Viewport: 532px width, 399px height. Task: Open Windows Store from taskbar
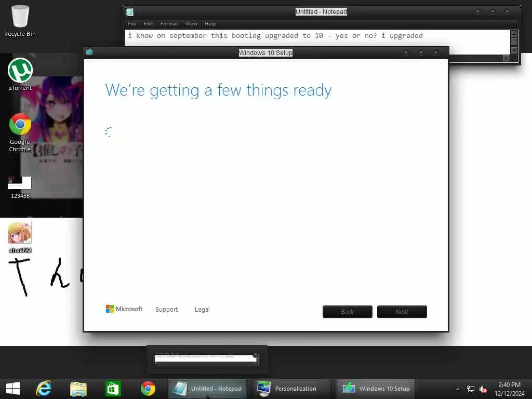113,389
